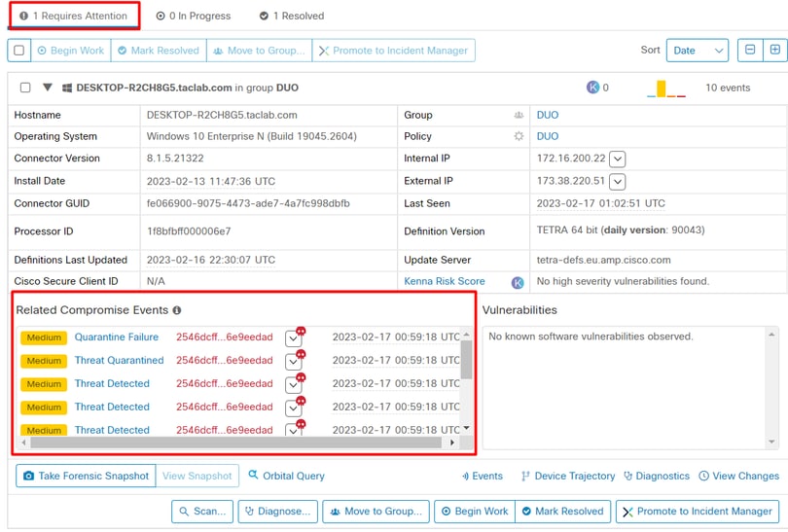Open the Kenna Risk Score link
This screenshot has height=532, width=788.
pyautogui.click(x=445, y=281)
